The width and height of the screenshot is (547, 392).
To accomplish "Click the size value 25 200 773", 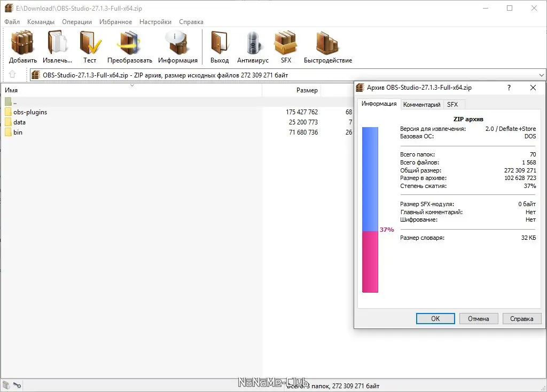I will click(x=303, y=122).
